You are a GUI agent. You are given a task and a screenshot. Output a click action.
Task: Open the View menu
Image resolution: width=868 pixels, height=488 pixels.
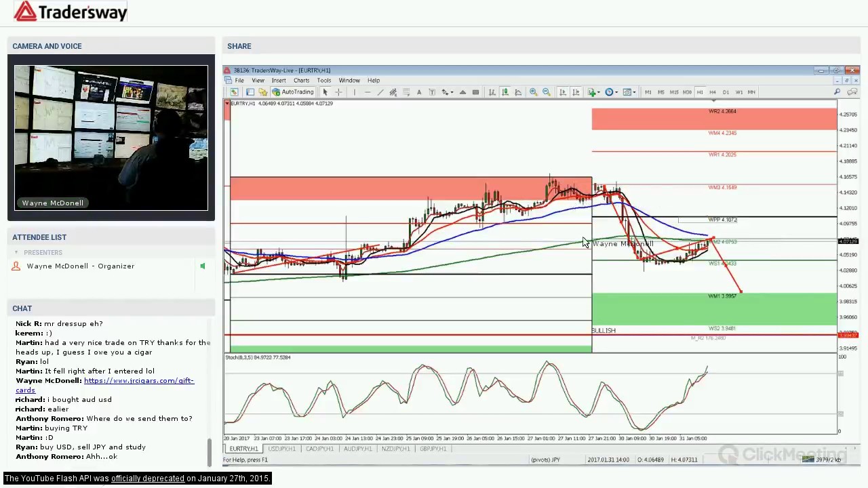258,81
